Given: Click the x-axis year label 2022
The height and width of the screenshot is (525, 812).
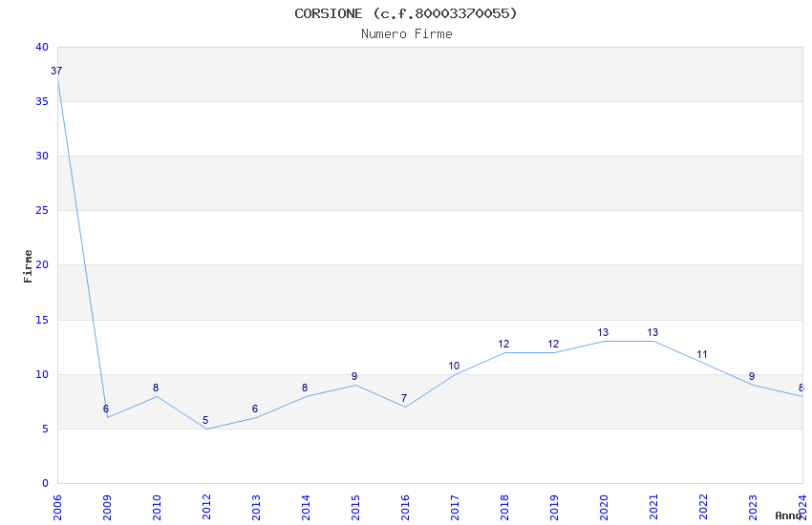Looking at the screenshot, I should 704,508.
